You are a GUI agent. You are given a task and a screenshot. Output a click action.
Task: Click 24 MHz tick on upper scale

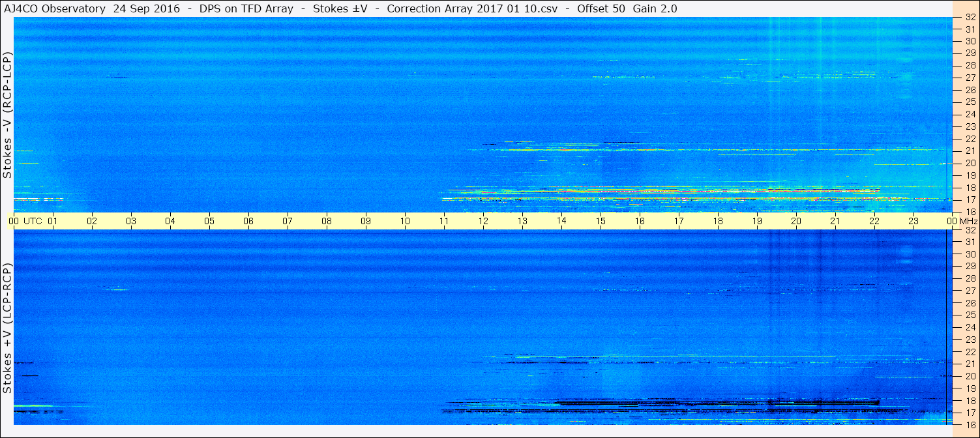coord(970,114)
